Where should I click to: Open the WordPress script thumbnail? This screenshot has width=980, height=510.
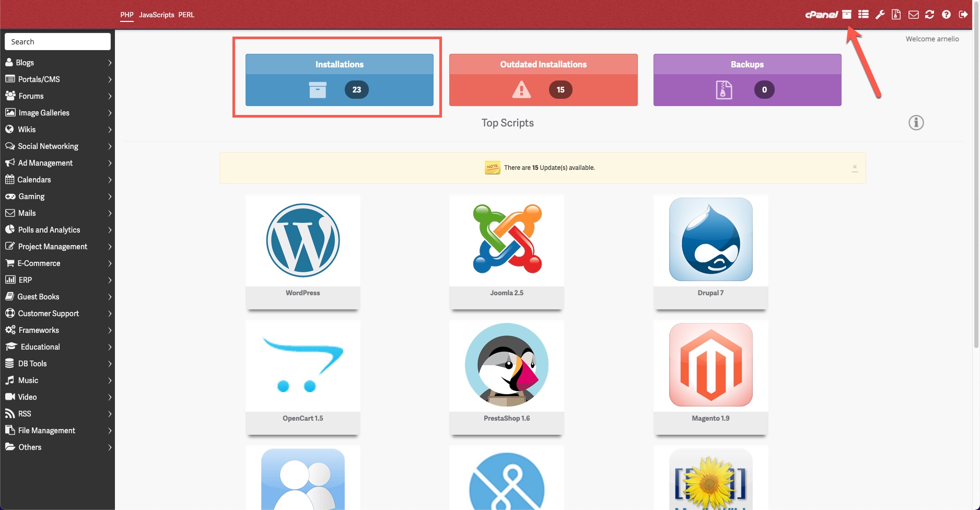pos(303,240)
